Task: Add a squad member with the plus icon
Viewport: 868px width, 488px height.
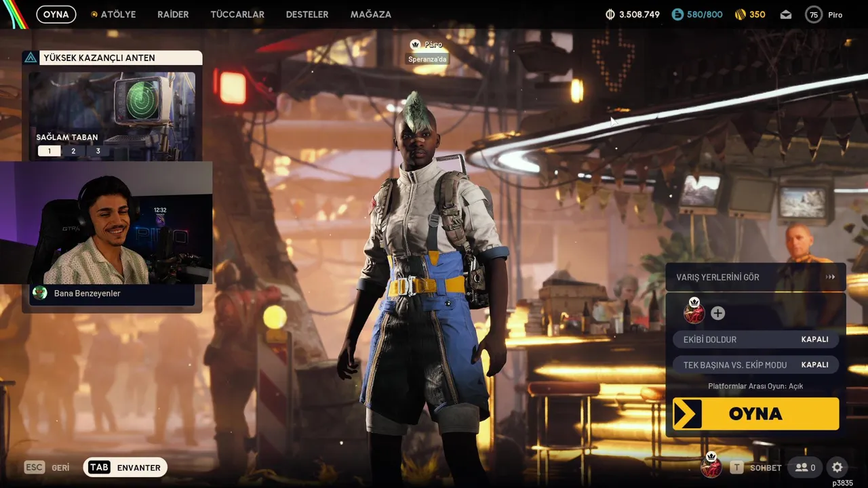Action: [717, 313]
